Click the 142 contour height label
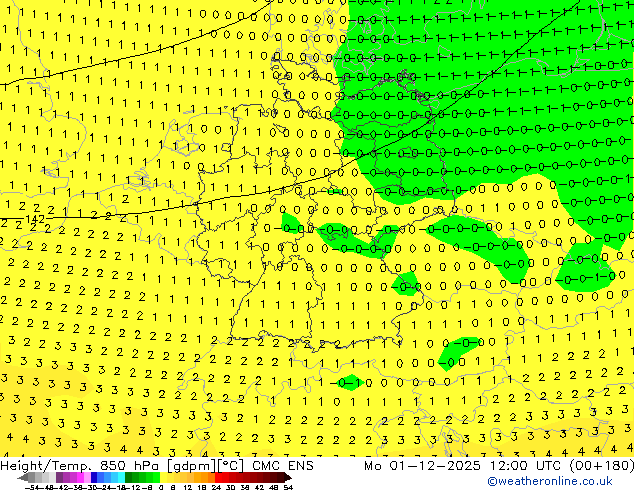The image size is (634, 490). point(35,219)
